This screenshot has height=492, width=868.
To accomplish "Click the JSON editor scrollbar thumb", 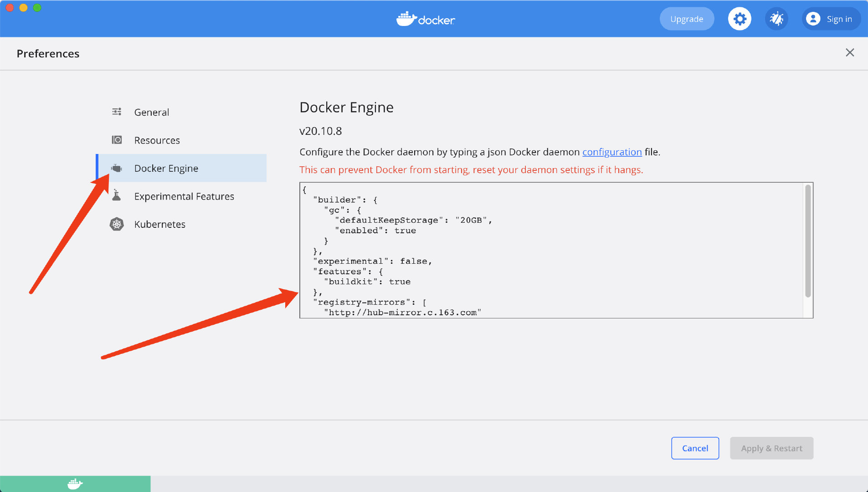I will [x=808, y=241].
